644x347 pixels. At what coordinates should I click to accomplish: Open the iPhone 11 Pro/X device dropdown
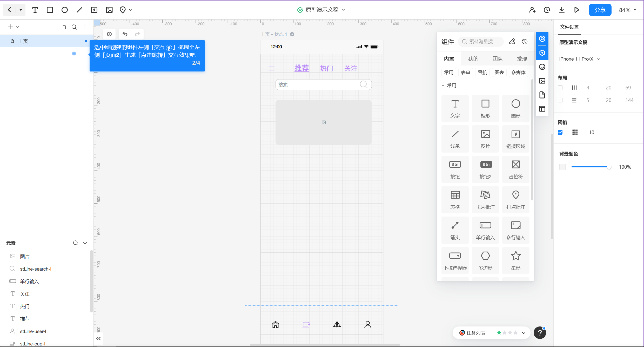(x=580, y=59)
